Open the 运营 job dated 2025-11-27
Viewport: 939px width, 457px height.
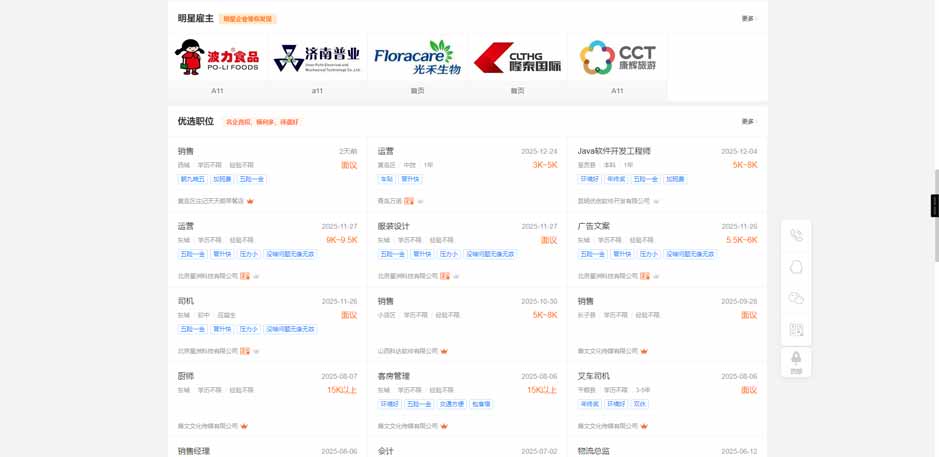point(186,226)
